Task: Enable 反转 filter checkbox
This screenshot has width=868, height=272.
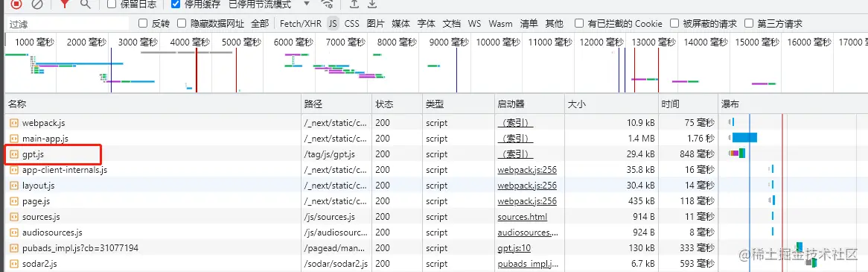Action: tap(143, 23)
